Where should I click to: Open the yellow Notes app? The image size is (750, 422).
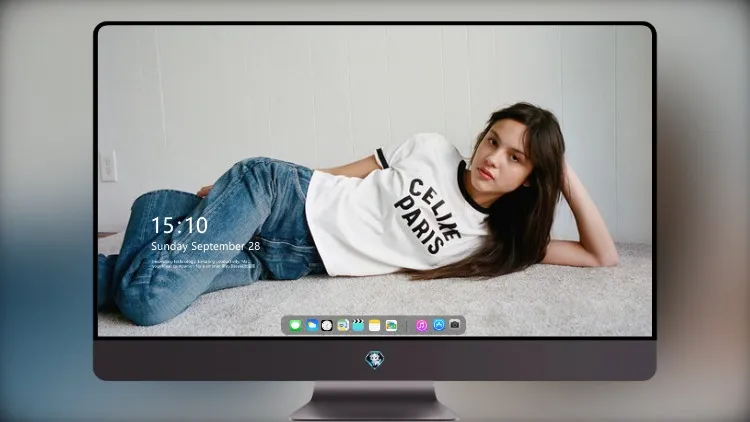(x=375, y=325)
